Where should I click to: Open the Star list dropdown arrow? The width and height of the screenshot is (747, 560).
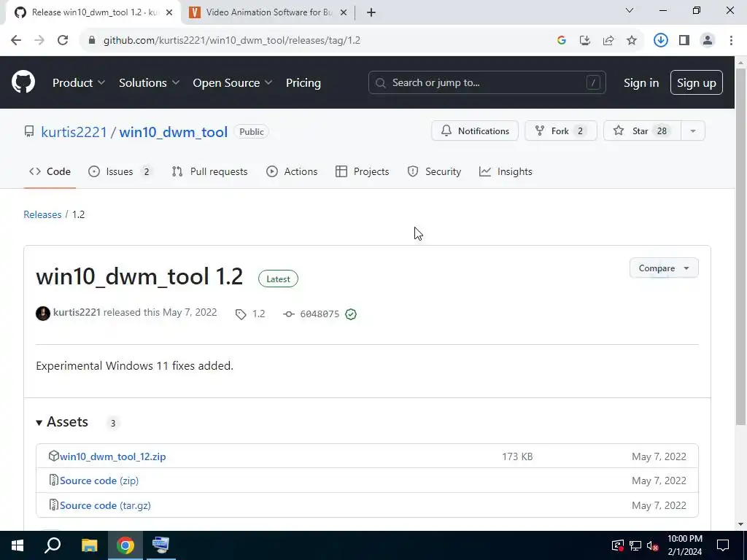(693, 131)
